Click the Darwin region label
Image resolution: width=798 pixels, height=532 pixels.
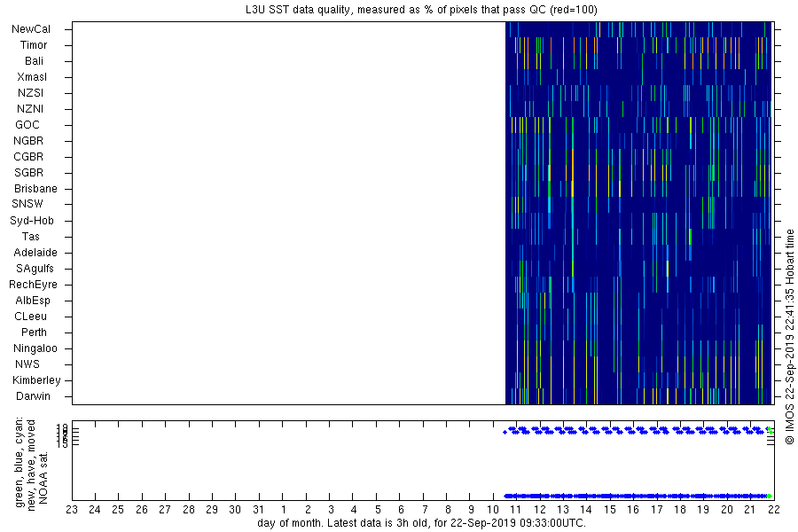pyautogui.click(x=33, y=396)
